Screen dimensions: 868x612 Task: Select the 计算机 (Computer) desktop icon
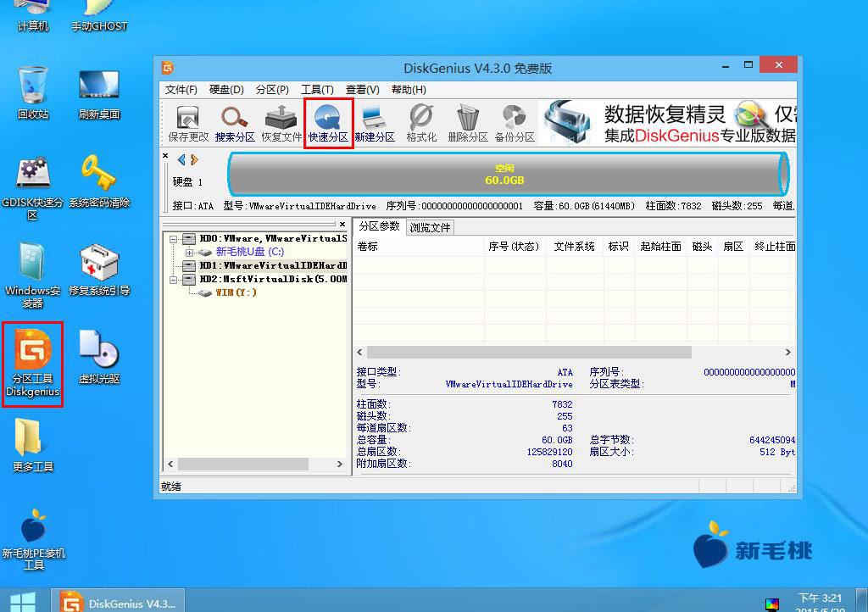click(33, 17)
